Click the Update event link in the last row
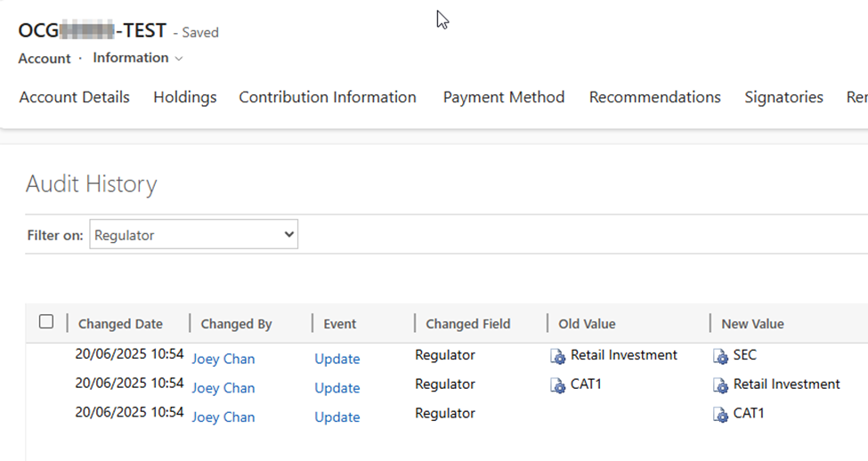868x461 pixels. [x=337, y=417]
